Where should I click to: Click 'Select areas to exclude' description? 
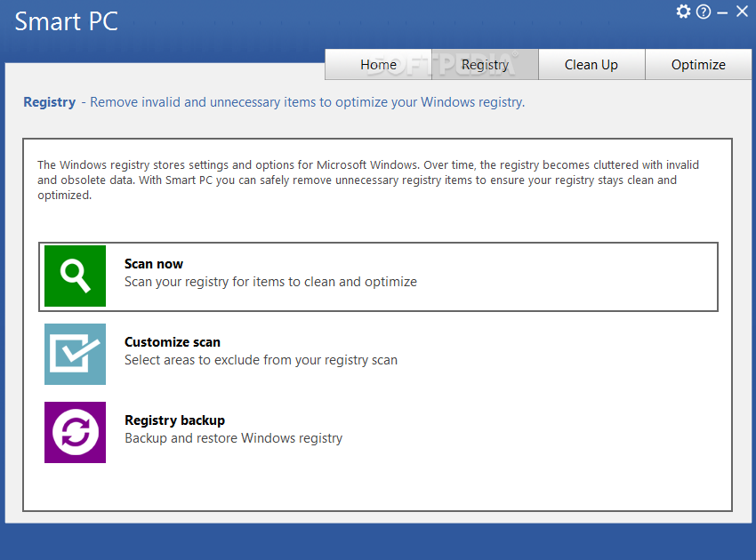pyautogui.click(x=261, y=360)
